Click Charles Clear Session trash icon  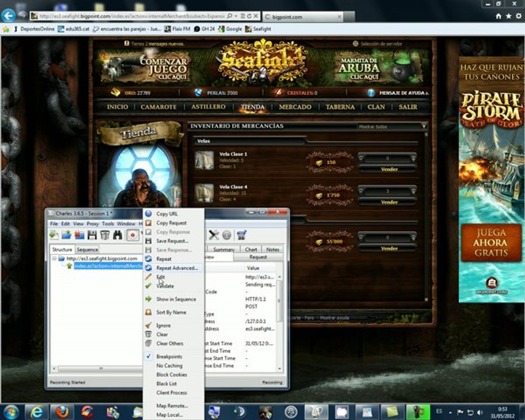pos(105,235)
